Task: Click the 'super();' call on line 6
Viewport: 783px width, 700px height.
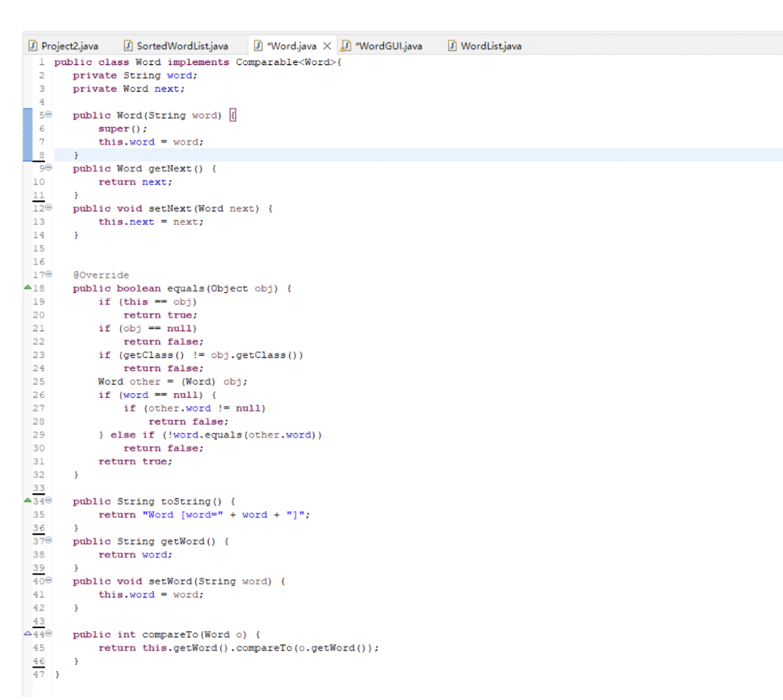Action: 123,129
